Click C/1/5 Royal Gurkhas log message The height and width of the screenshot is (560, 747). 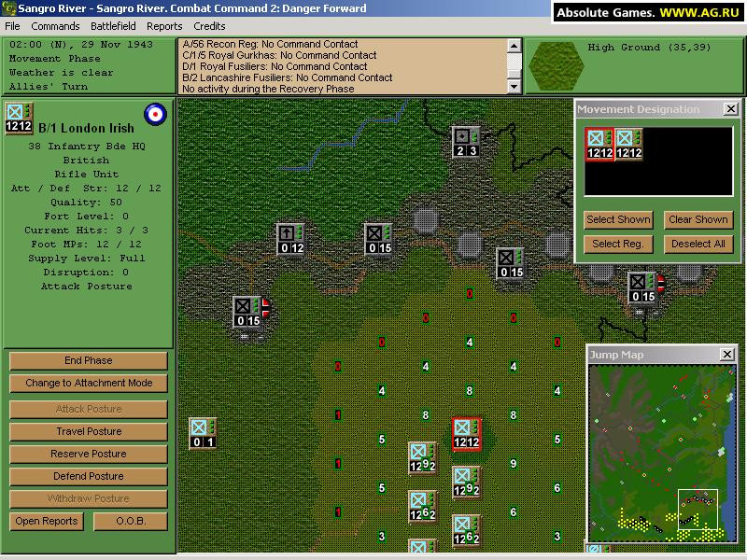(x=279, y=55)
